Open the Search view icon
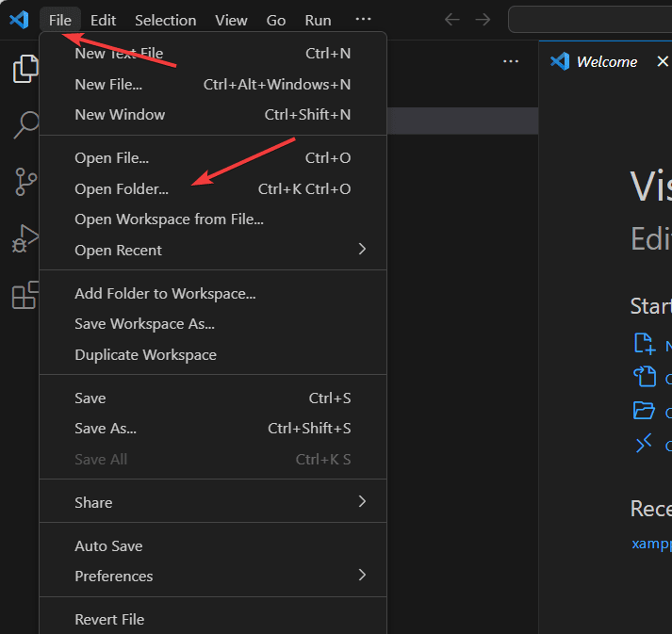This screenshot has width=672, height=634. click(x=25, y=124)
